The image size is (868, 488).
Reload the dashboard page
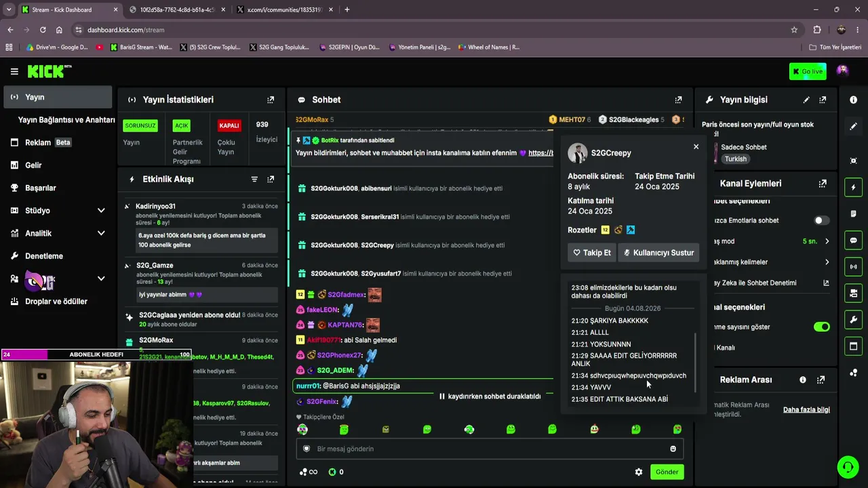(43, 30)
